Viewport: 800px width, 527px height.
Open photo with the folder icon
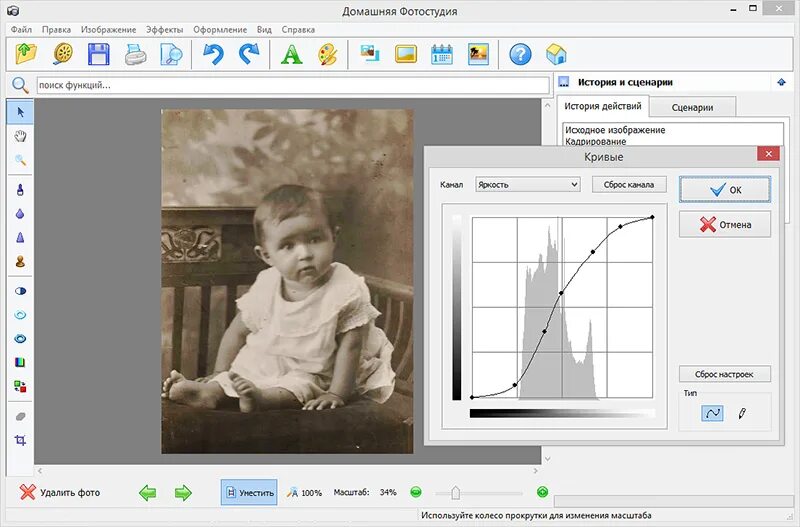[x=26, y=54]
